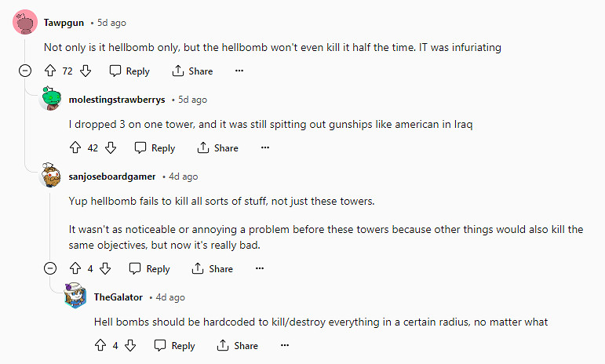Screen dimensions: 605x364
Task: Open sanjoseboardgamer's profile link
Action: click(x=112, y=177)
